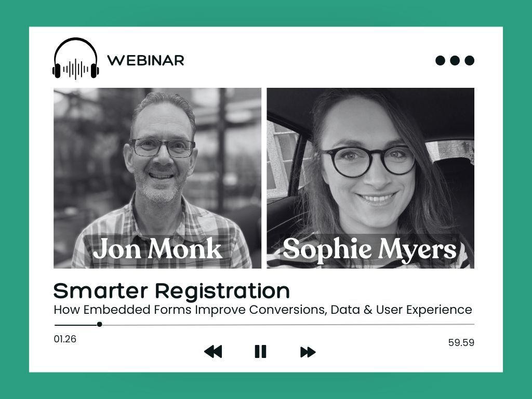This screenshot has height=399, width=532.
Task: Click the Jon Monk name caption
Action: [157, 249]
